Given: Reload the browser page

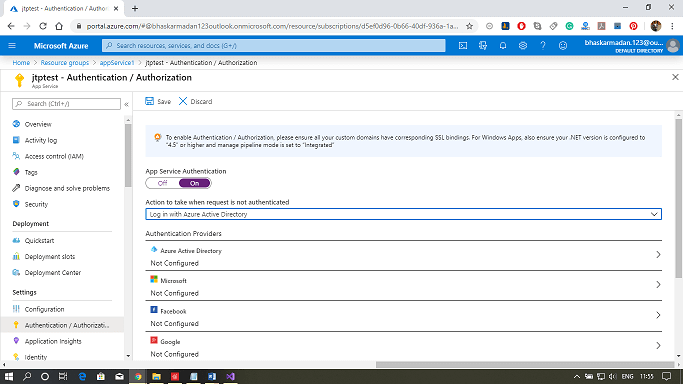Looking at the screenshot, I should point(43,26).
